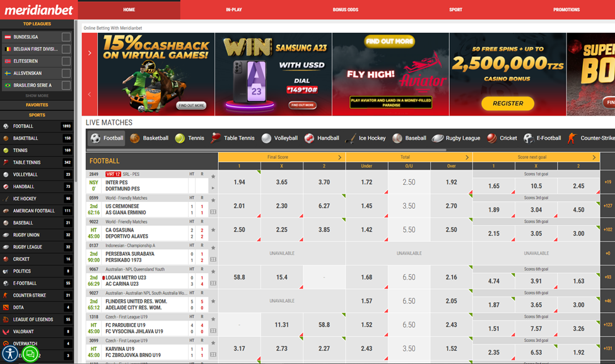Advance the promo banner carousel forward
Screen dimensions: 615x364
[x=90, y=53]
